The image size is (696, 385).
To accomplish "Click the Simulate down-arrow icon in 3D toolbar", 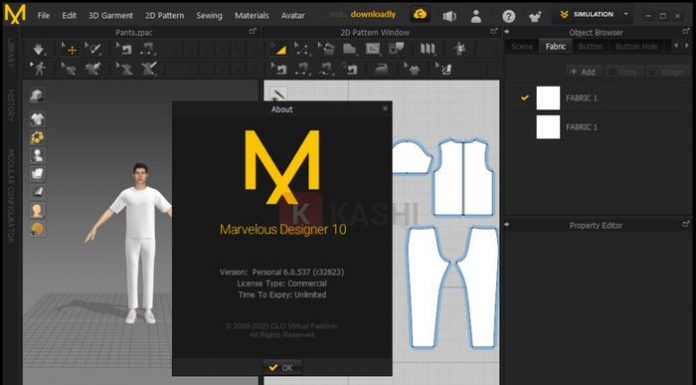I will coord(39,49).
